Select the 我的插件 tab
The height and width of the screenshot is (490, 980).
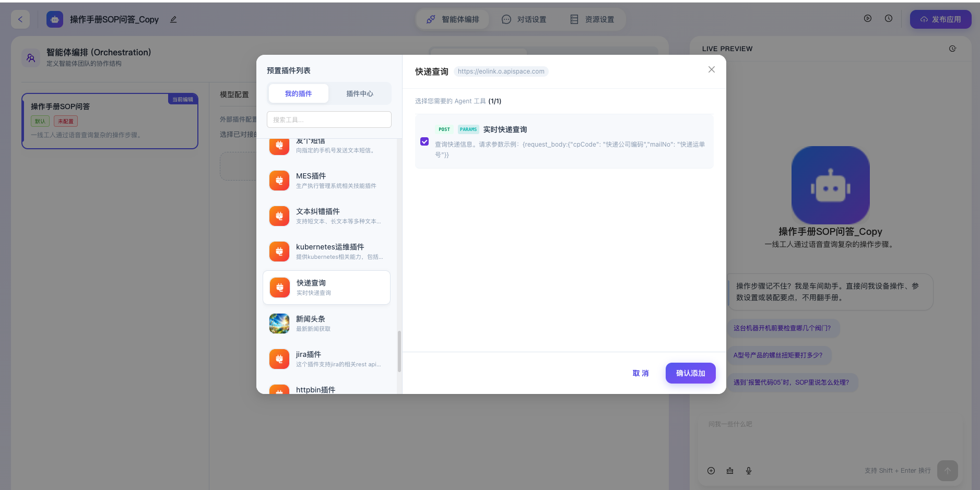(298, 94)
